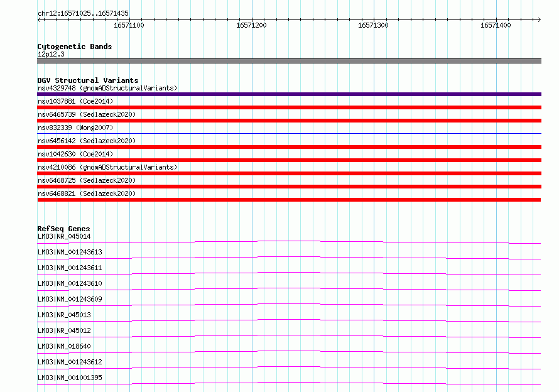This screenshot has width=559, height=392.
Task: Select the 12p12.3 band label
Action: point(51,54)
